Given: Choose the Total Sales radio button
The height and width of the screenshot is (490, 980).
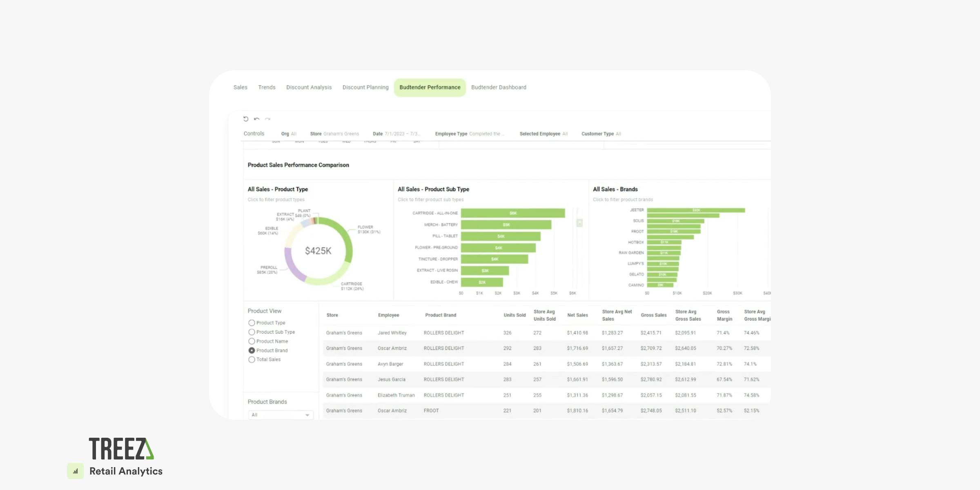Looking at the screenshot, I should point(252,359).
